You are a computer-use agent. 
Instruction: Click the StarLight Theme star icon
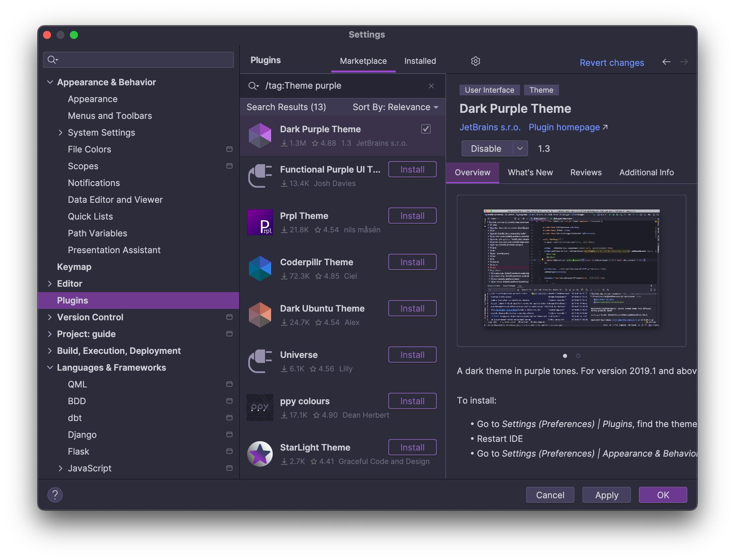pos(260,454)
